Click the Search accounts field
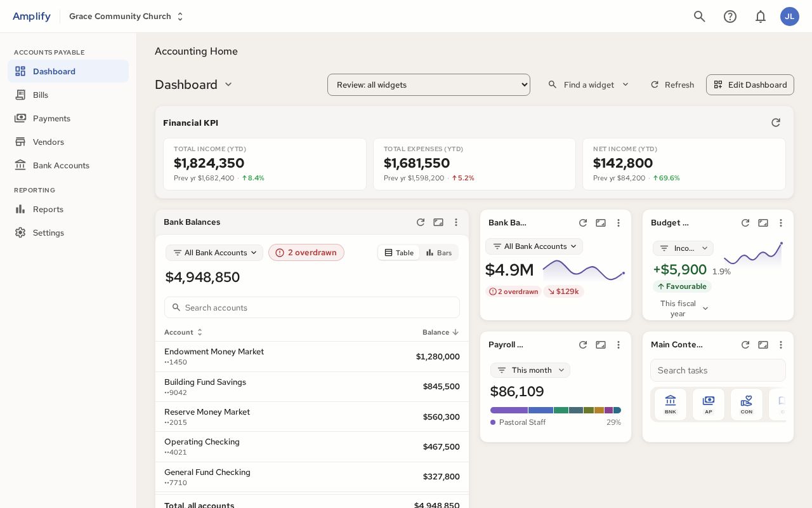This screenshot has width=812, height=508. (312, 307)
